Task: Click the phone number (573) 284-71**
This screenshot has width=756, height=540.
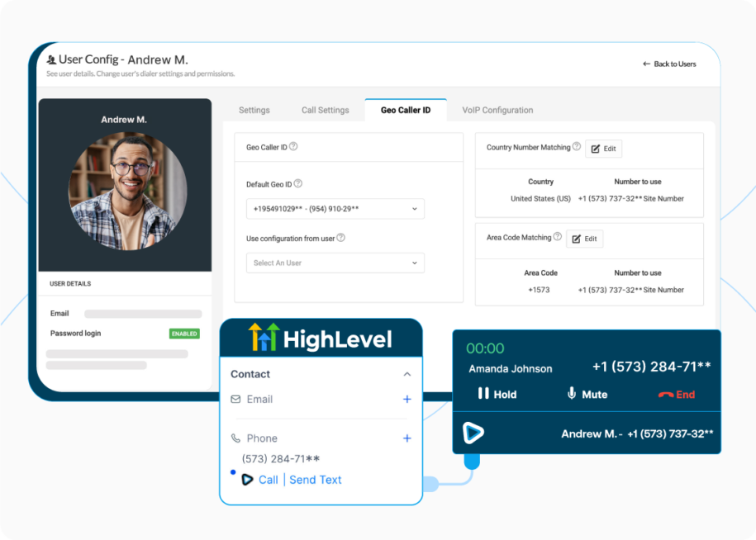Action: coord(281,459)
